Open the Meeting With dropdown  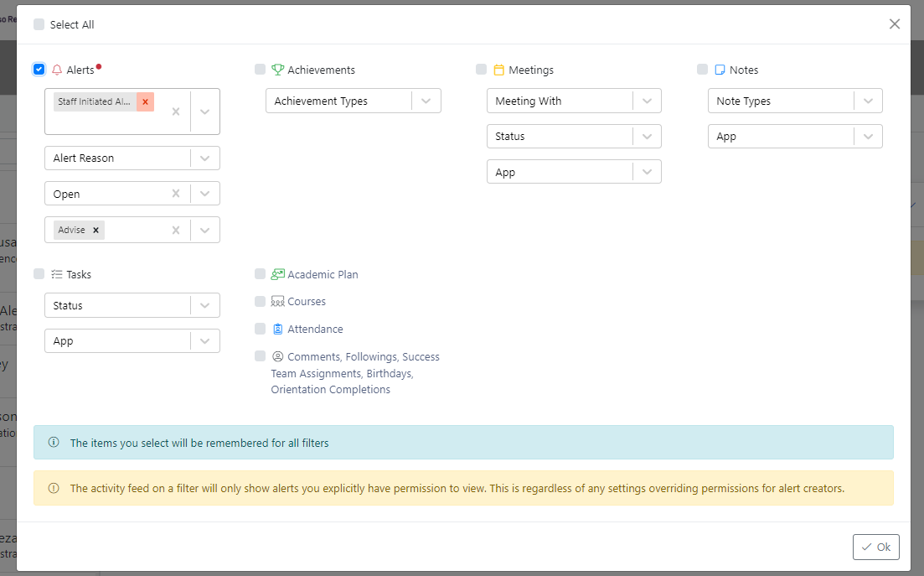[x=574, y=101]
